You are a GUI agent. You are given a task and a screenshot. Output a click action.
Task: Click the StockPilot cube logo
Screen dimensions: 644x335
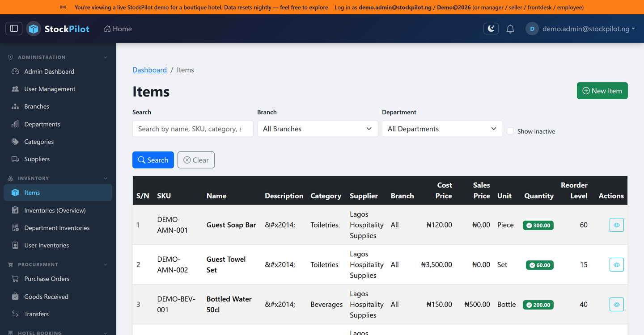pyautogui.click(x=34, y=29)
